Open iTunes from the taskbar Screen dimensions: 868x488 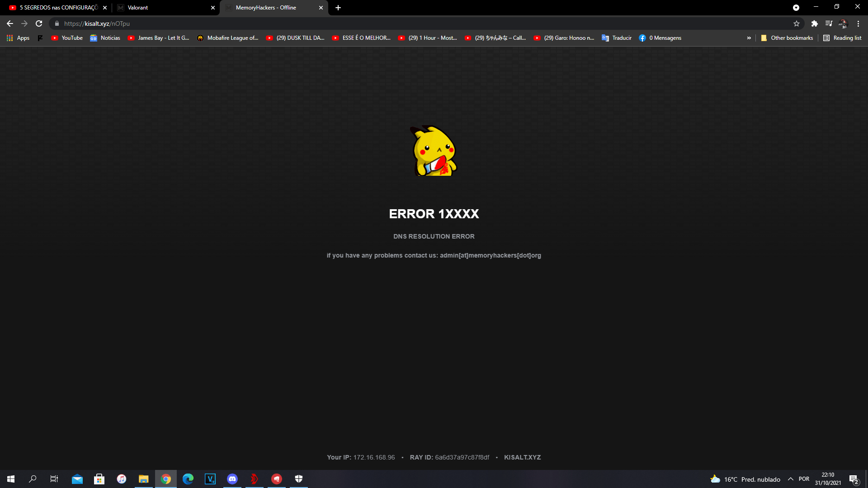[121, 479]
